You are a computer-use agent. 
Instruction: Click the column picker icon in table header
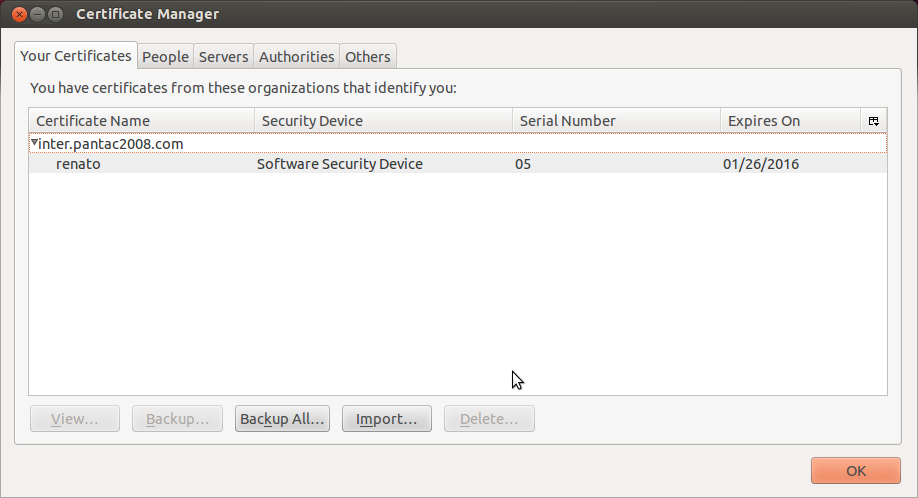(x=874, y=121)
